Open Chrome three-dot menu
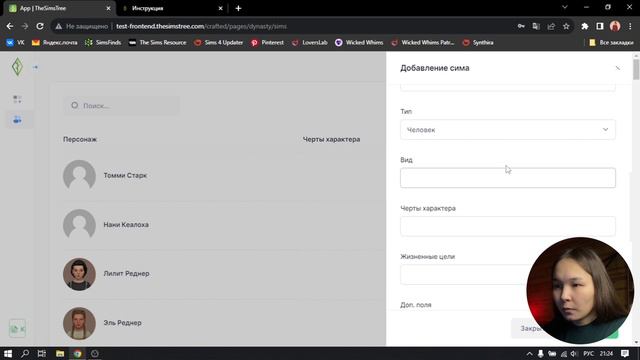 (630, 26)
